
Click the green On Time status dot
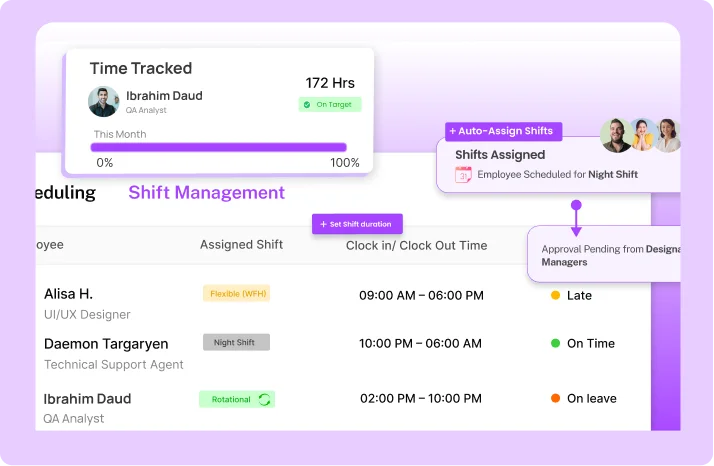pos(555,343)
